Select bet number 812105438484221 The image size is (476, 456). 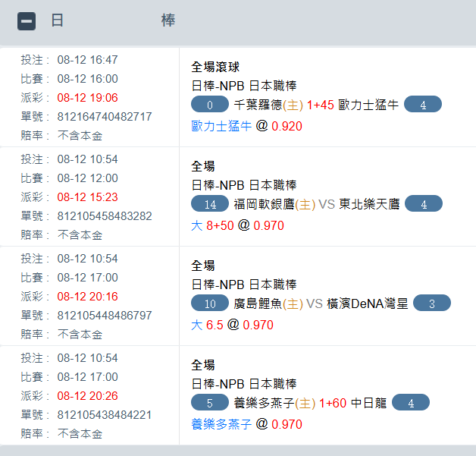click(105, 415)
